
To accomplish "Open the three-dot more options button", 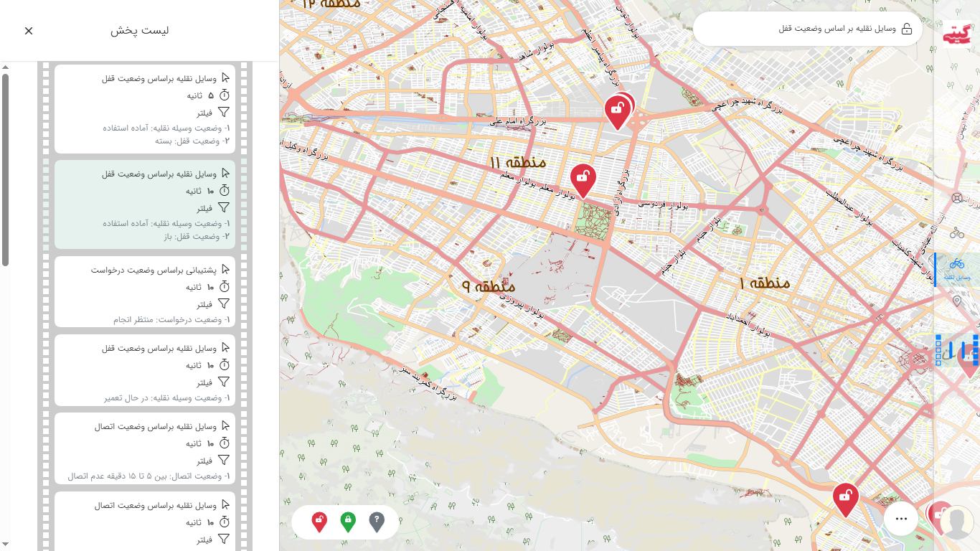I will [901, 519].
